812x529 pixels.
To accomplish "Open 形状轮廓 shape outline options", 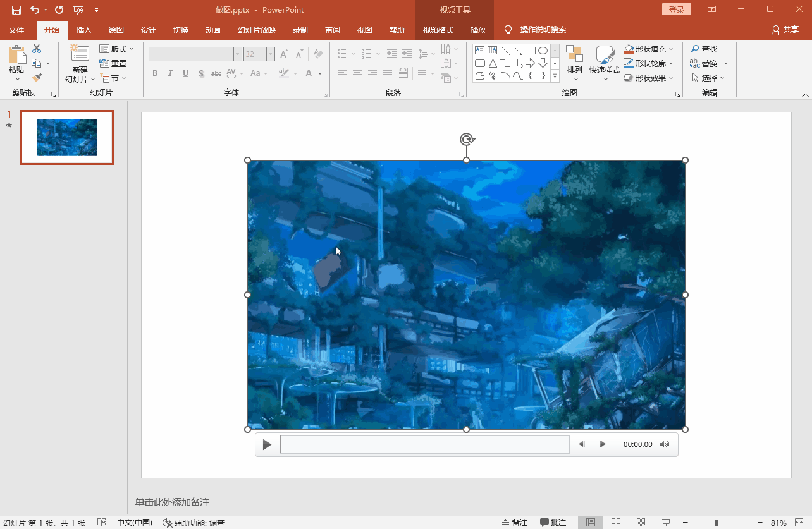I will click(x=649, y=63).
